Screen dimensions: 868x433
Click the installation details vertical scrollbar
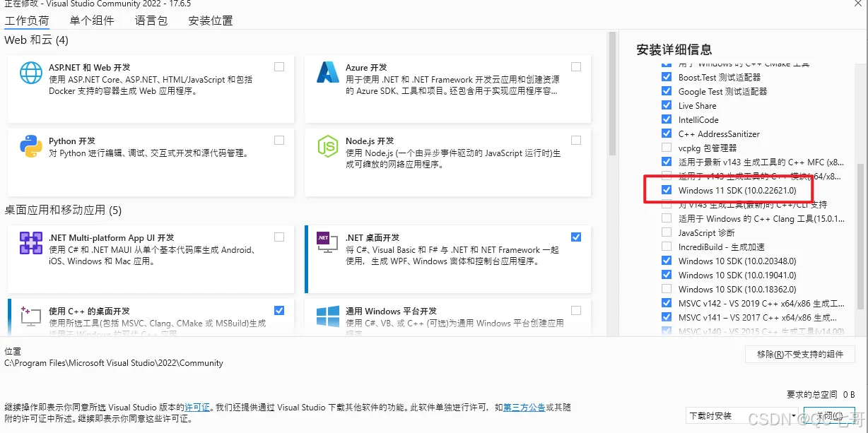(x=861, y=237)
